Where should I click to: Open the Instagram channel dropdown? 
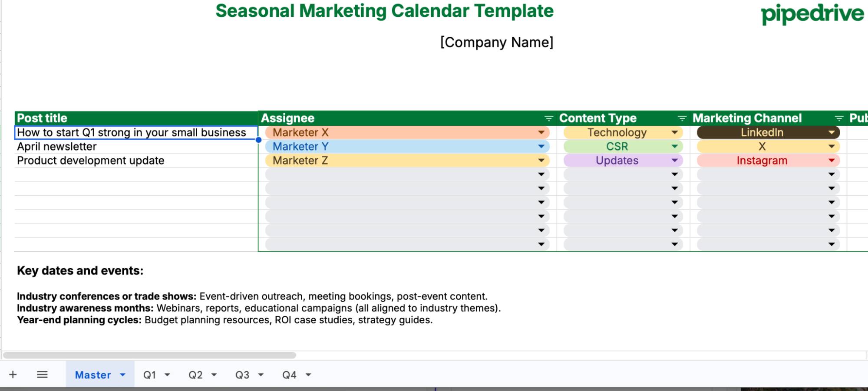click(831, 160)
